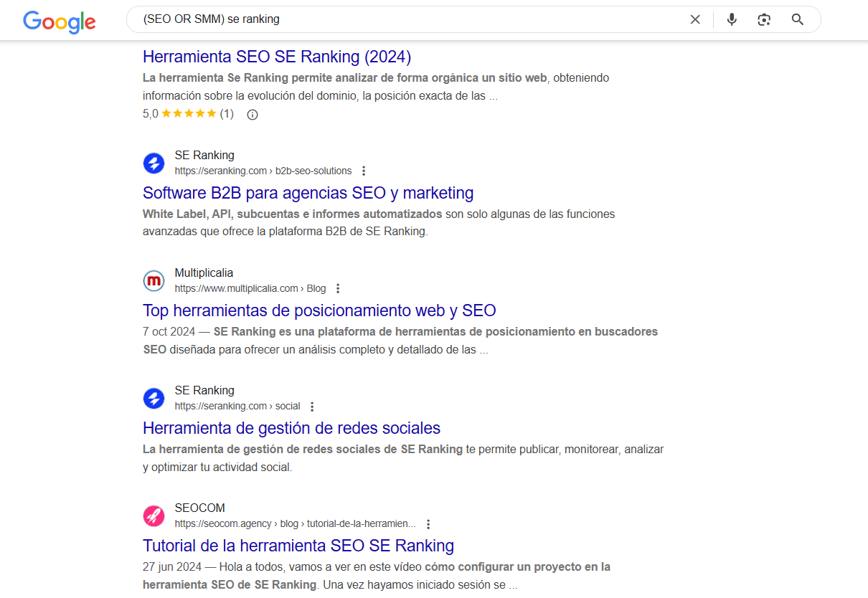The height and width of the screenshot is (598, 868).
Task: Click the seranking.com › social URL
Action: click(x=237, y=406)
